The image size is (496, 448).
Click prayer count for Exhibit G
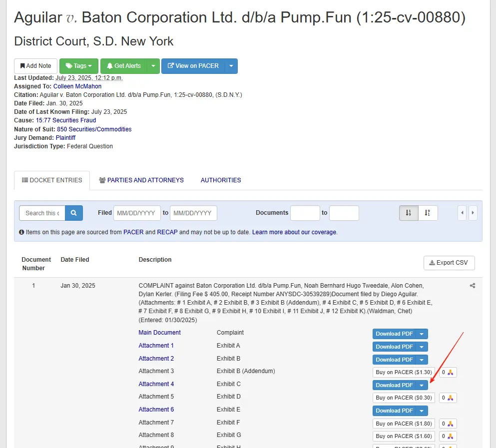click(x=448, y=436)
